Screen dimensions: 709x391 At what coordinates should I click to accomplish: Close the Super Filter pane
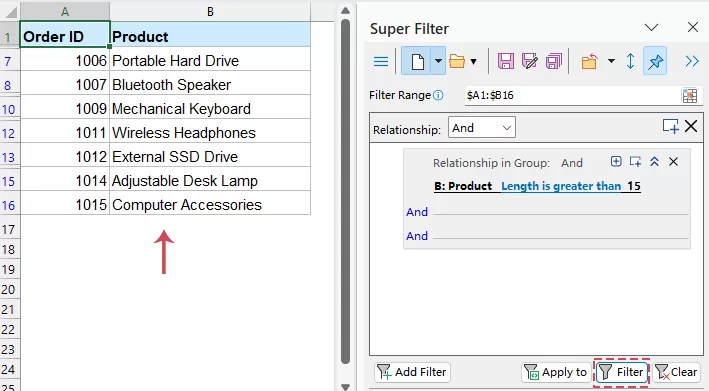[693, 28]
